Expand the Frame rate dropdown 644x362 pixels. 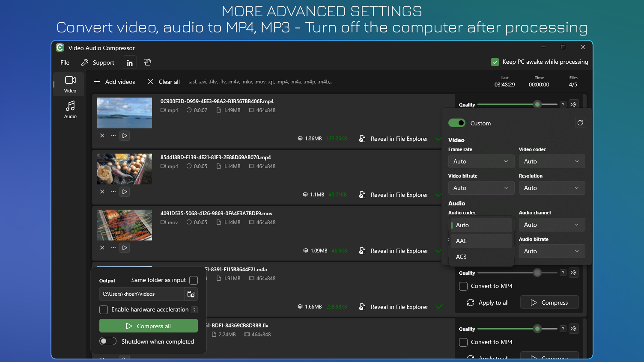(x=481, y=161)
